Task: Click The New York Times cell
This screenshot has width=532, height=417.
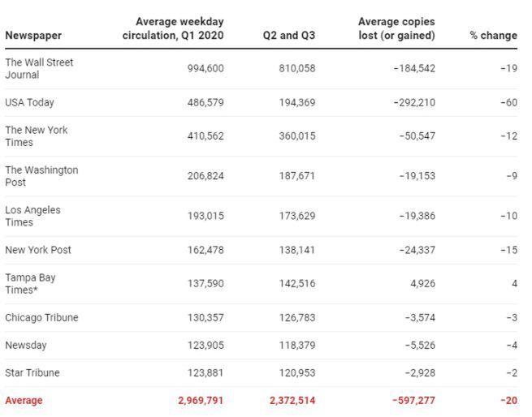Action: (37, 136)
